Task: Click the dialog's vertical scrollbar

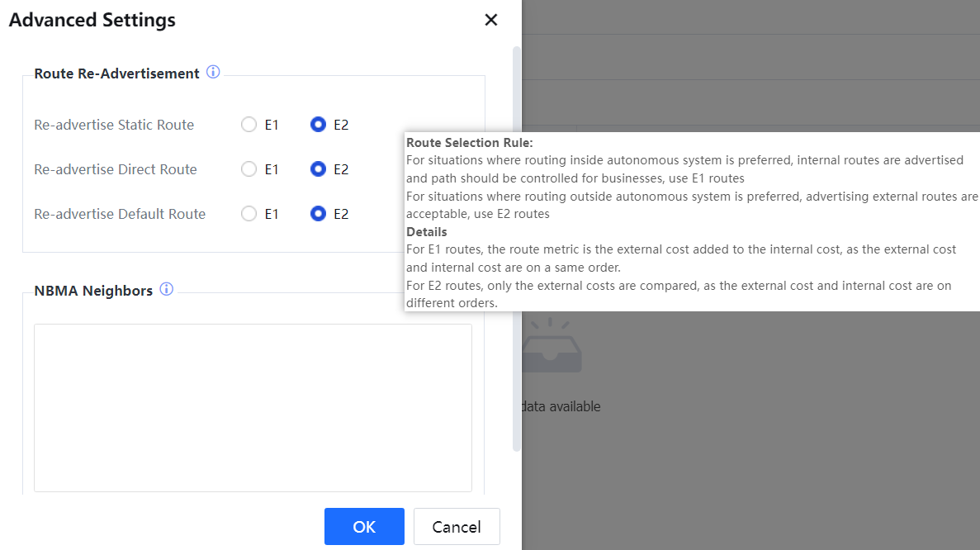Action: pyautogui.click(x=517, y=248)
